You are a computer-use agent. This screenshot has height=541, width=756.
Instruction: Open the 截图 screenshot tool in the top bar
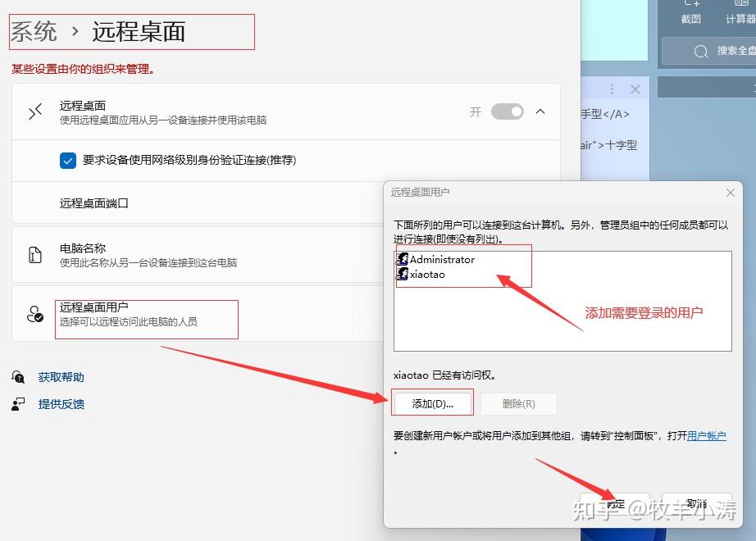click(690, 15)
